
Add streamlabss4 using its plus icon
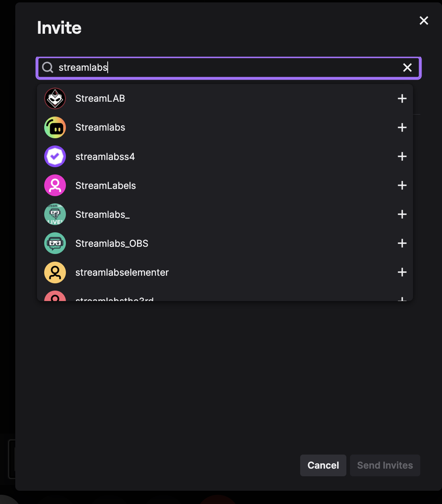[402, 156]
